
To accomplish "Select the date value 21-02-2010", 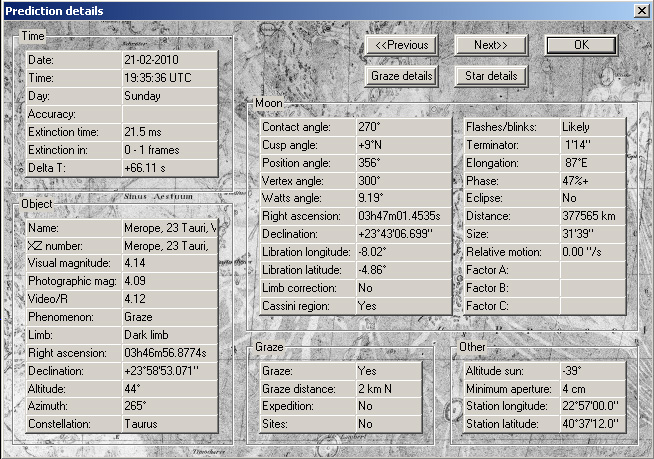I will click(170, 60).
